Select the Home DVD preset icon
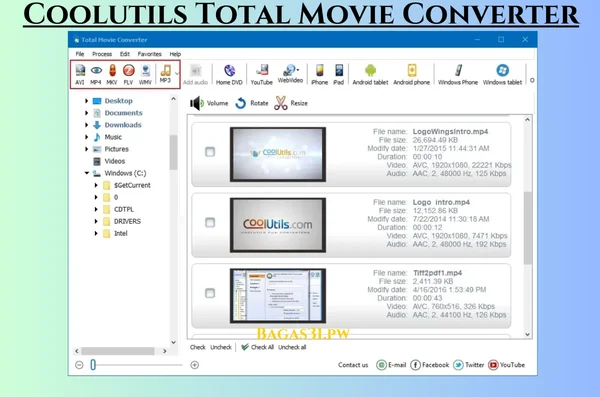 tap(229, 74)
